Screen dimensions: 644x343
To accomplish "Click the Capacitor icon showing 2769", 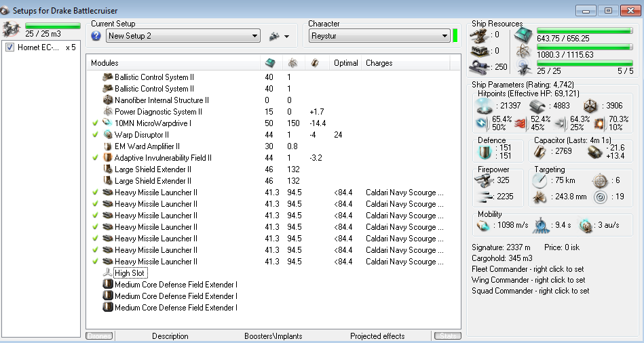I will (x=539, y=151).
